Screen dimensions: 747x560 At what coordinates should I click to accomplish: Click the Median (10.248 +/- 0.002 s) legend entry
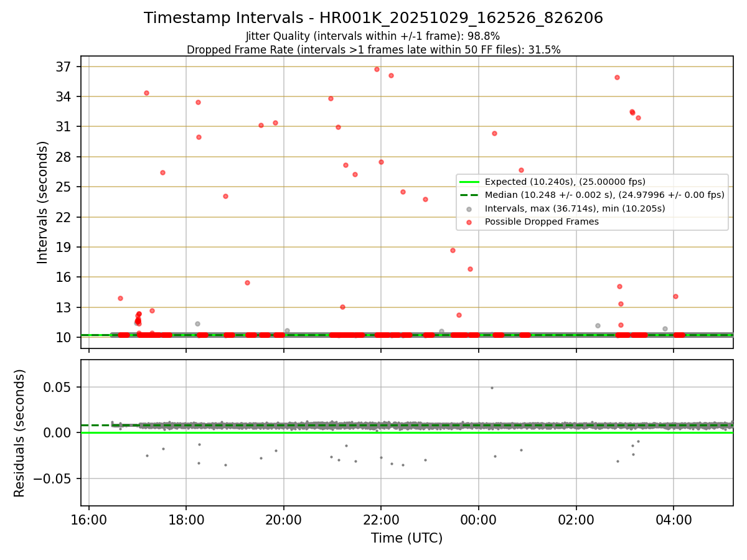(604, 195)
